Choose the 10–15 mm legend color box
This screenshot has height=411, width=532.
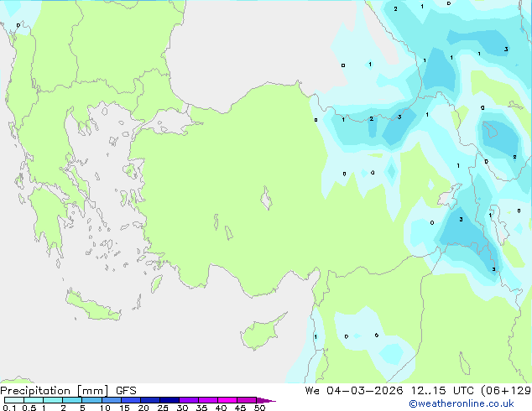point(112,400)
